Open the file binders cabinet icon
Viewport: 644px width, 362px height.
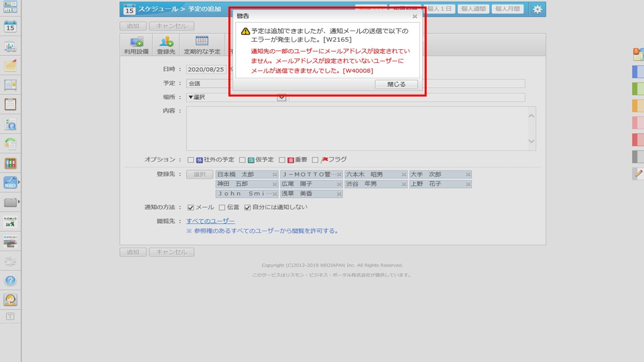pos(11,163)
